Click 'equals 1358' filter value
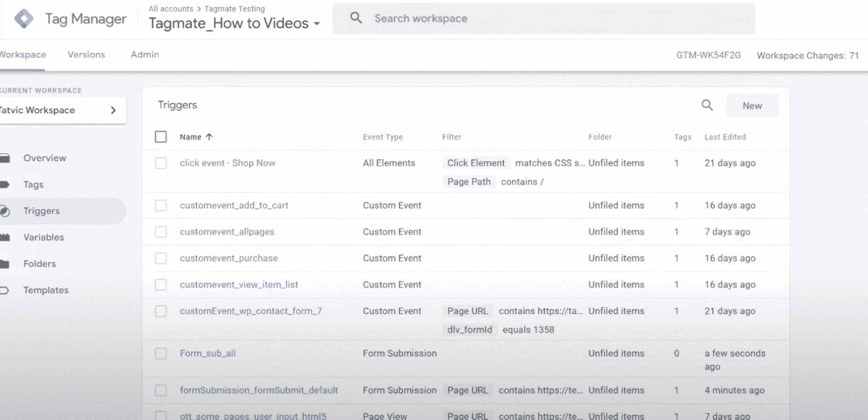This screenshot has width=868, height=420. coord(528,330)
